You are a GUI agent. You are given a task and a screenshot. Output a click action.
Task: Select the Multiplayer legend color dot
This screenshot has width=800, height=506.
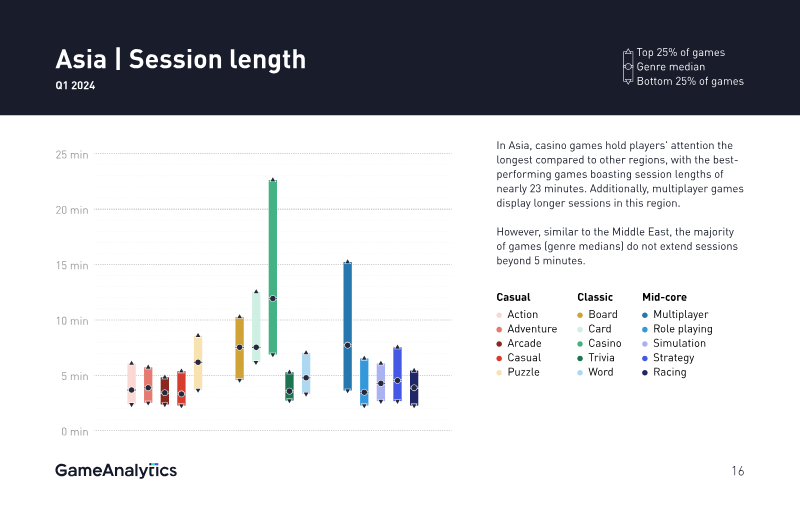click(x=645, y=315)
